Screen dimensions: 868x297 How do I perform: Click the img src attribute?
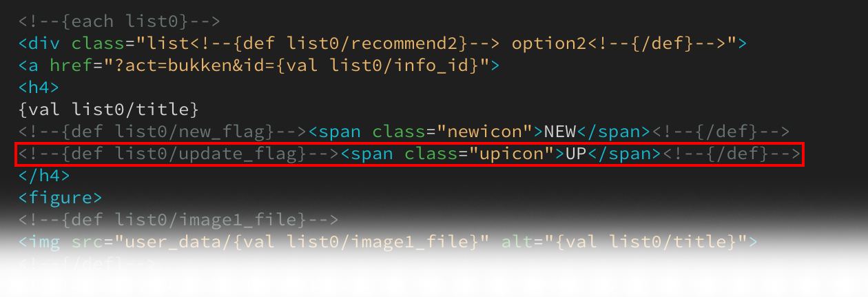pyautogui.click(x=87, y=242)
